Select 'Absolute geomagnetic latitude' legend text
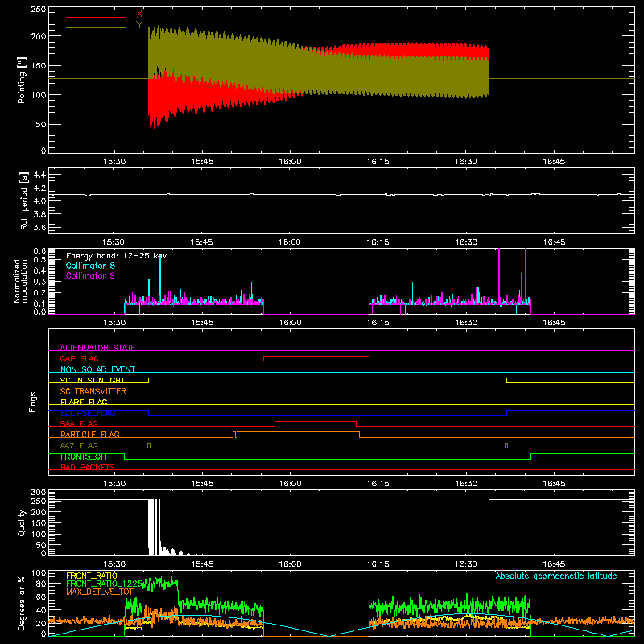 pos(556,576)
